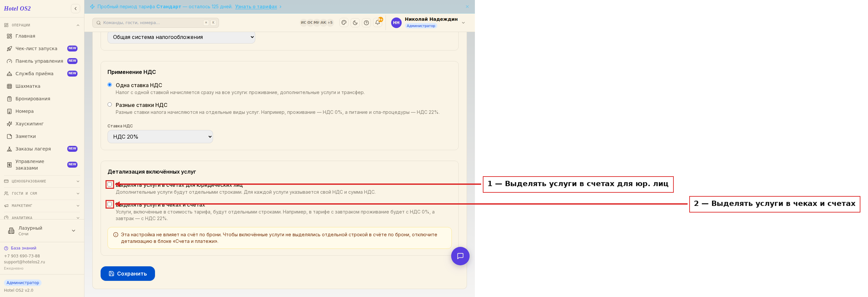Open the Шахматка grid view

click(42, 86)
